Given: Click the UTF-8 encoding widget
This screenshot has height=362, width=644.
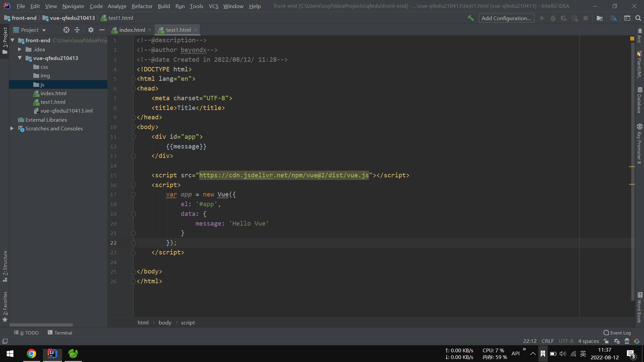Looking at the screenshot, I should coord(566,341).
